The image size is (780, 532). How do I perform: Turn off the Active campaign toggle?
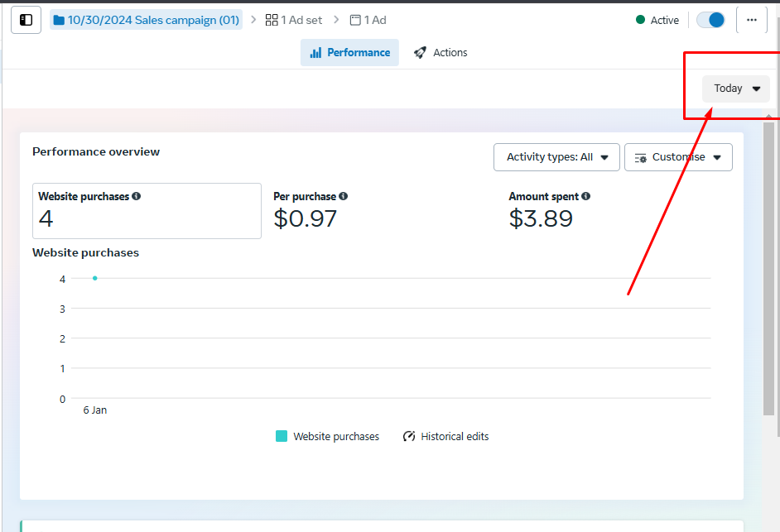[x=710, y=20]
